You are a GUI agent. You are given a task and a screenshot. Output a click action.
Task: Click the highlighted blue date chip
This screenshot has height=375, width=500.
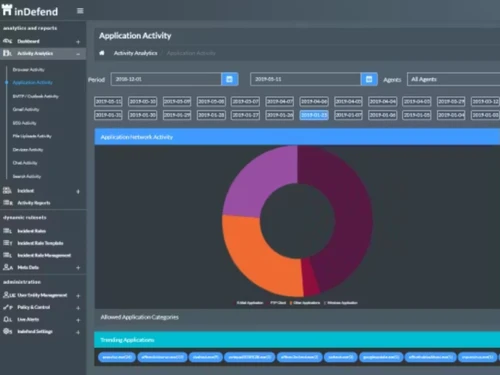314,115
